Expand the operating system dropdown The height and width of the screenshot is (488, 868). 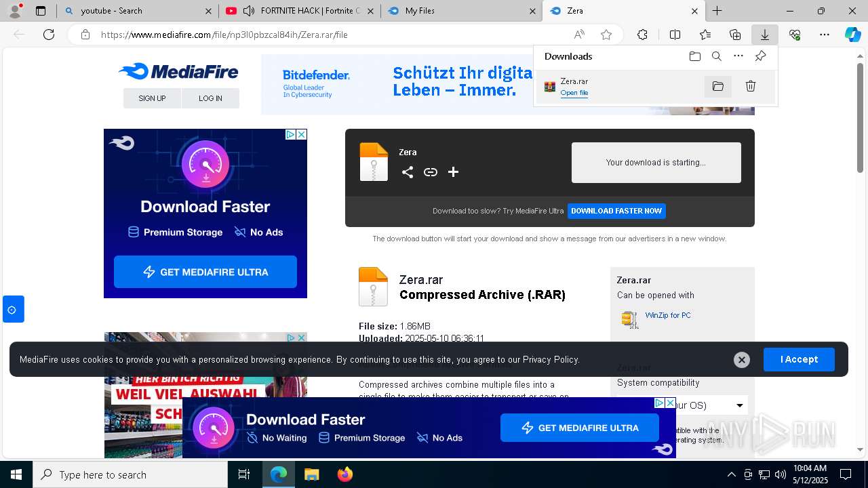pyautogui.click(x=684, y=405)
